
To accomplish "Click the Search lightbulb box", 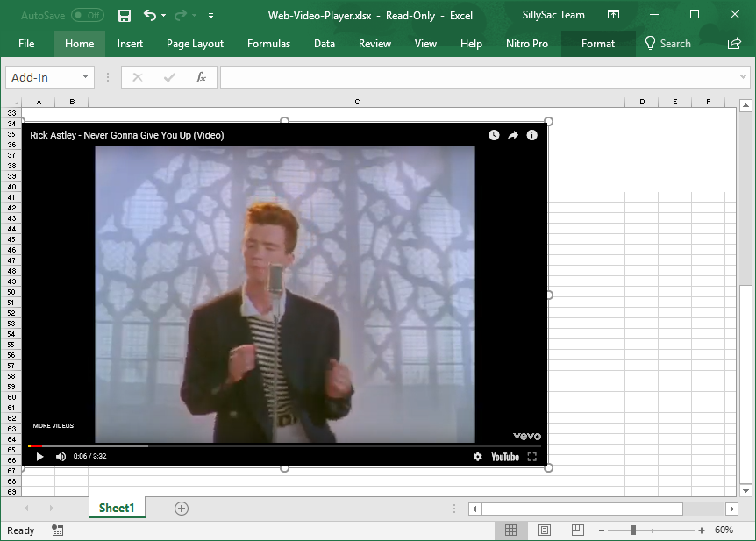I will [x=667, y=44].
